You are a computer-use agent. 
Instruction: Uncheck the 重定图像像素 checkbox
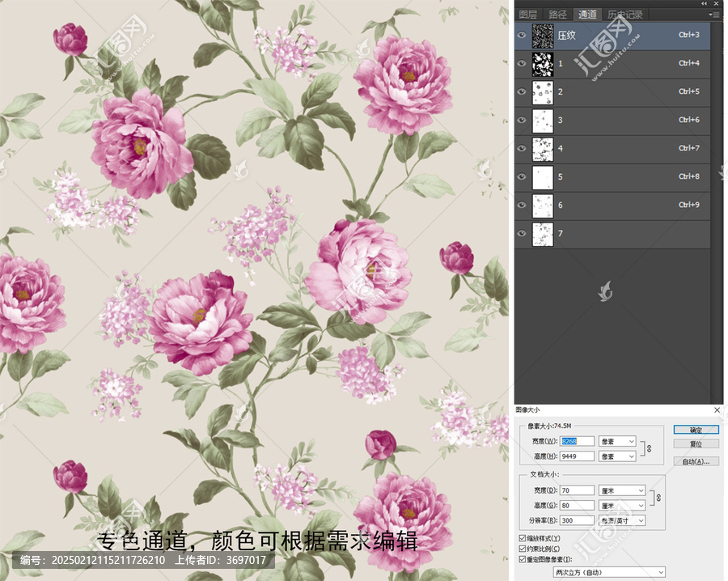(x=523, y=559)
